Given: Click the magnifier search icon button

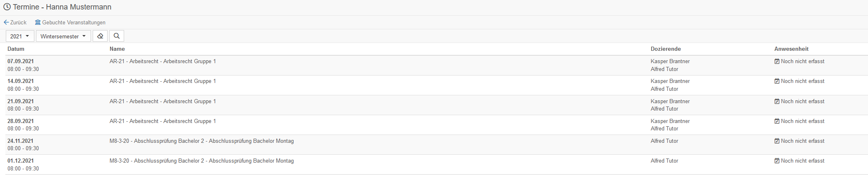Looking at the screenshot, I should [117, 36].
